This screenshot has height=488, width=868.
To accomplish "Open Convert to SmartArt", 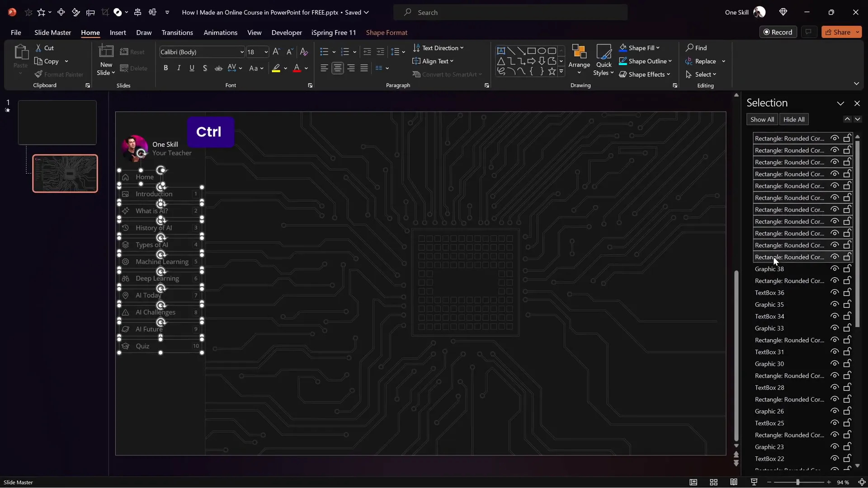I will (x=448, y=74).
